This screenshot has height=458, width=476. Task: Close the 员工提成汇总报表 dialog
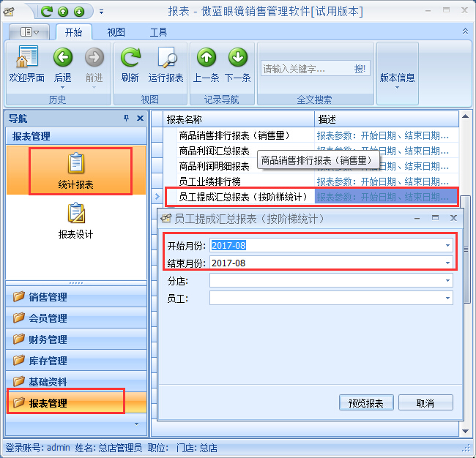(x=453, y=218)
